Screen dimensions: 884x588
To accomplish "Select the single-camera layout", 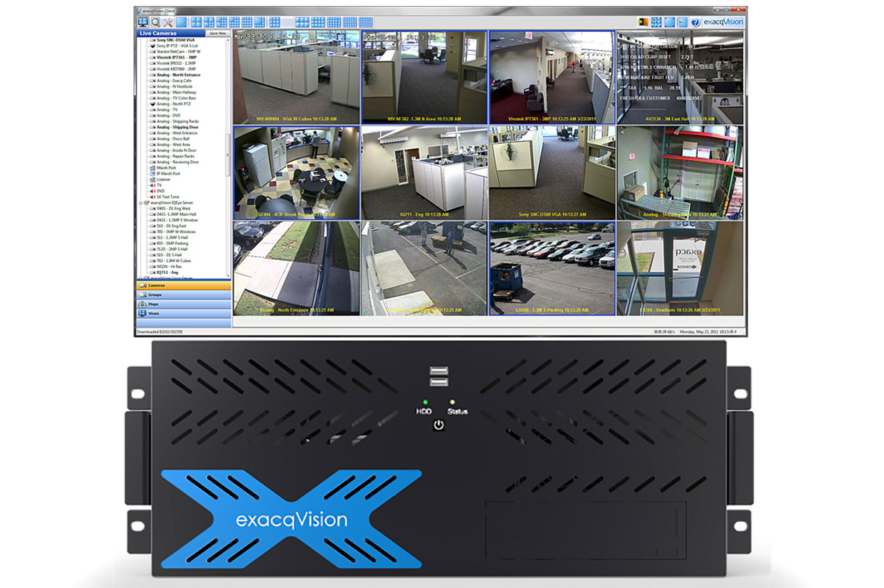I will tap(181, 22).
